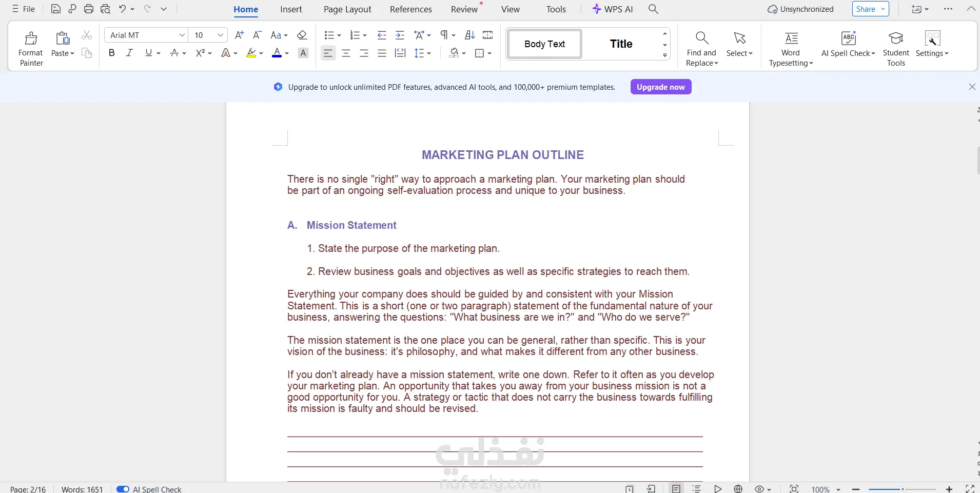Click the Words: 1651 word count

[82, 489]
